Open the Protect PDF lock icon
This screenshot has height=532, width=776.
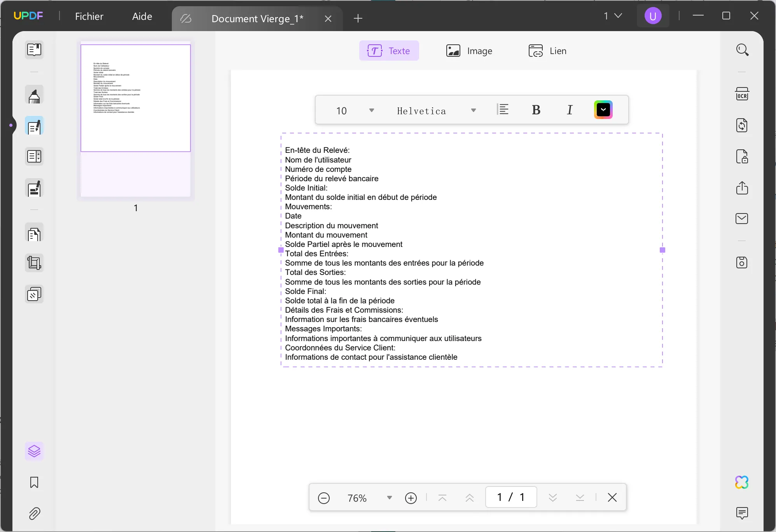coord(742,156)
